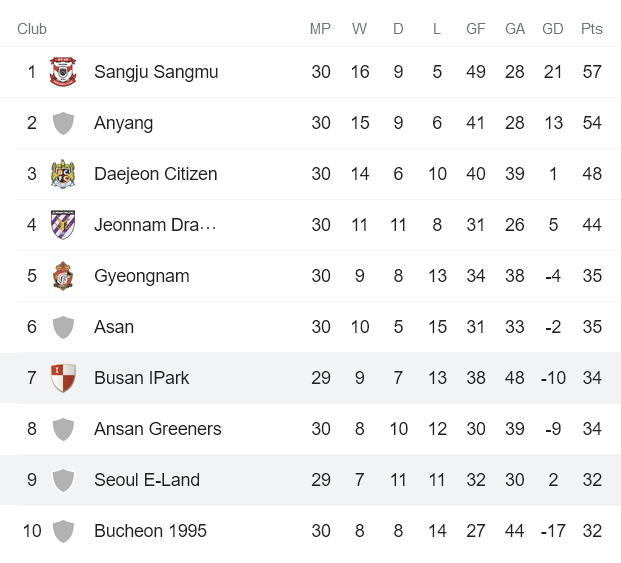621x563 pixels.
Task: Click the Sangju Sangmu club crest
Action: (63, 72)
